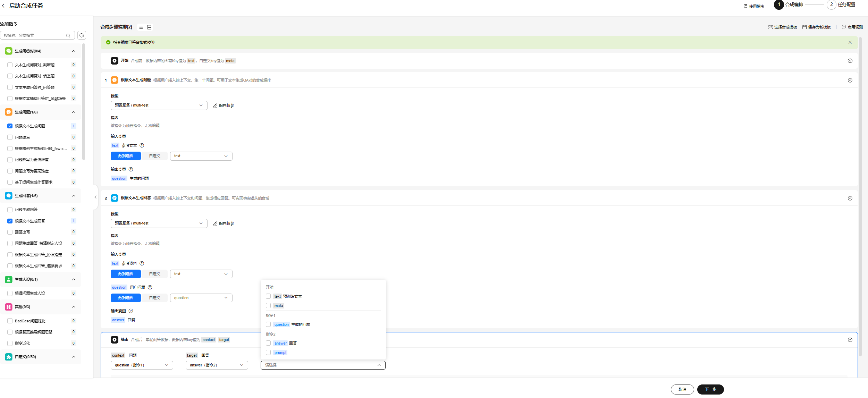Open model dropdown in step 1

(159, 105)
